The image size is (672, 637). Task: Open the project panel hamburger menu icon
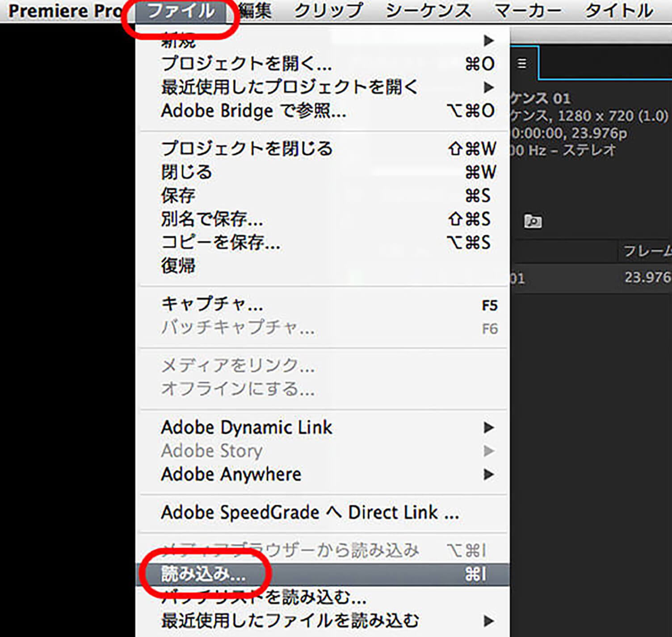tap(521, 63)
